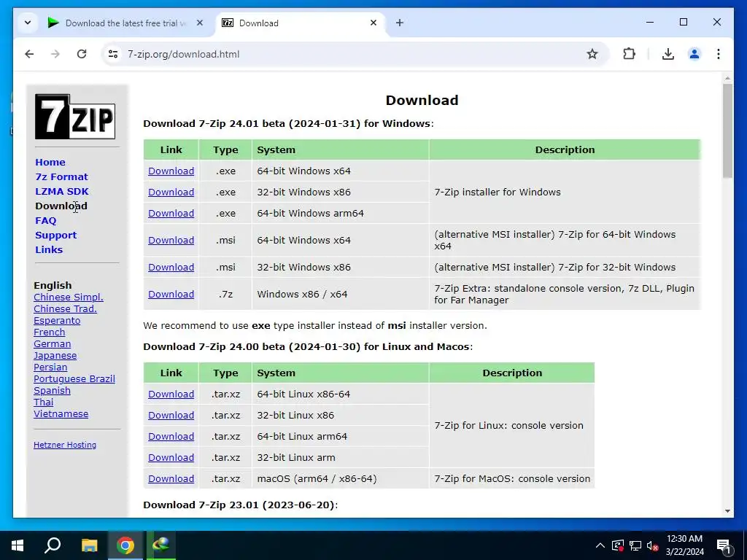Click the '7-Zip installer for Windows' description cell
The image size is (747, 560).
[565, 192]
